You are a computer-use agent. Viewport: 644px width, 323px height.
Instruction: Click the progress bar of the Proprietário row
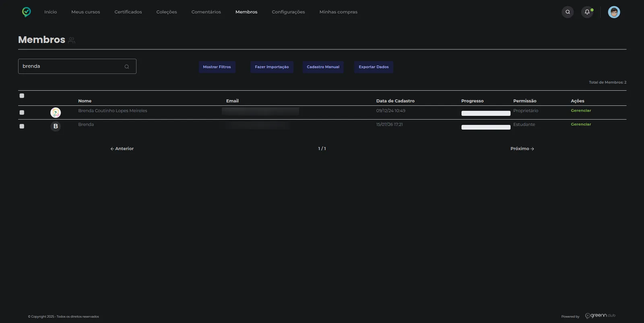486,113
